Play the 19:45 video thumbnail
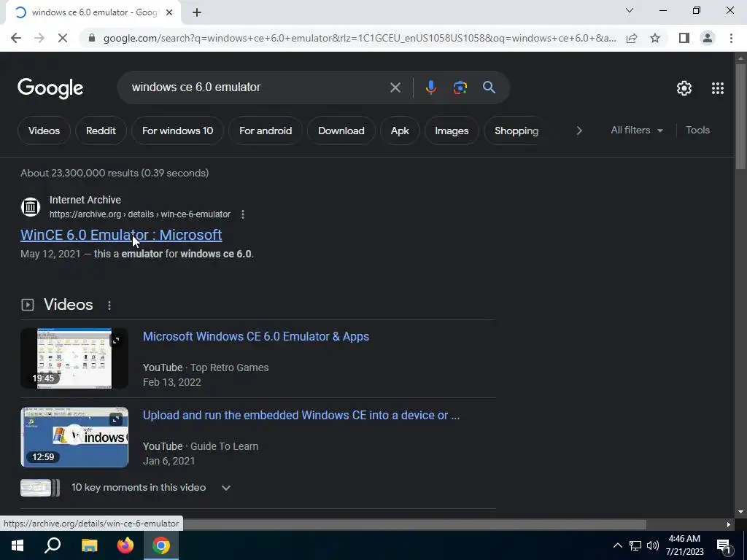The width and height of the screenshot is (747, 560). coord(74,358)
